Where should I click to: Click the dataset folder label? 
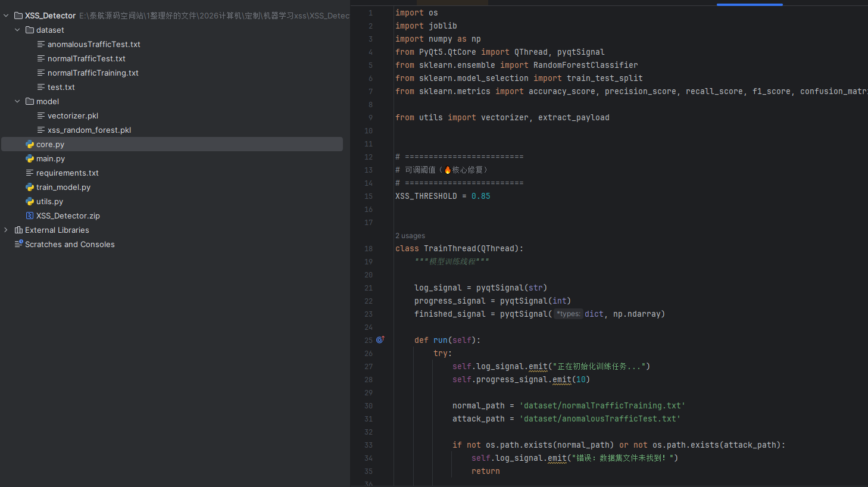[50, 30]
